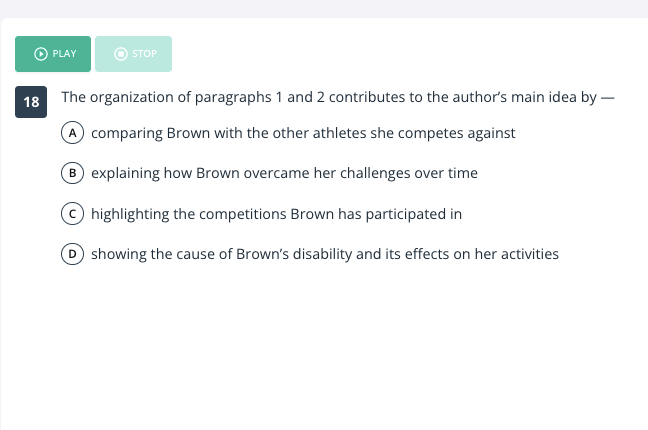This screenshot has height=430, width=648.
Task: Click empty white area below option D
Action: [x=324, y=343]
